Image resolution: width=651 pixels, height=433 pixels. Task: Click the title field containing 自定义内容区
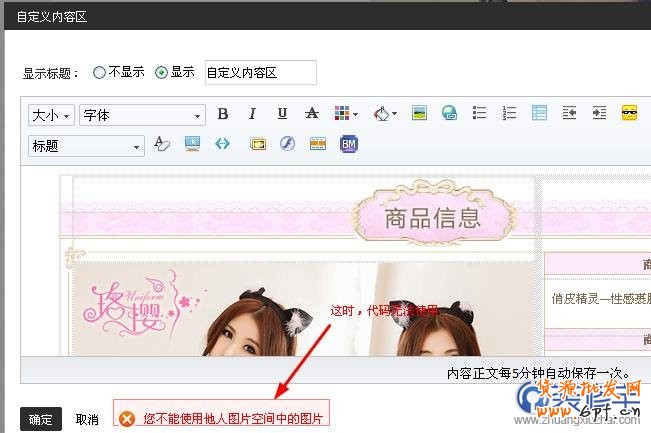pyautogui.click(x=260, y=73)
